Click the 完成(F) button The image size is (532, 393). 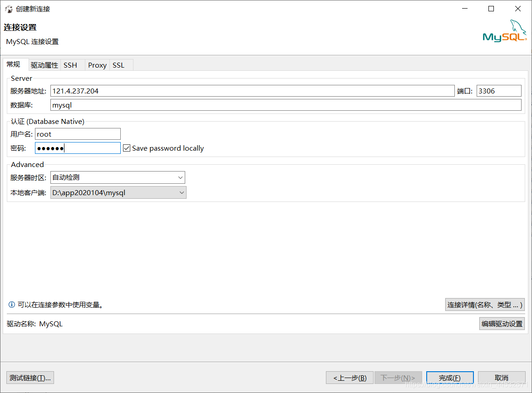click(450, 378)
